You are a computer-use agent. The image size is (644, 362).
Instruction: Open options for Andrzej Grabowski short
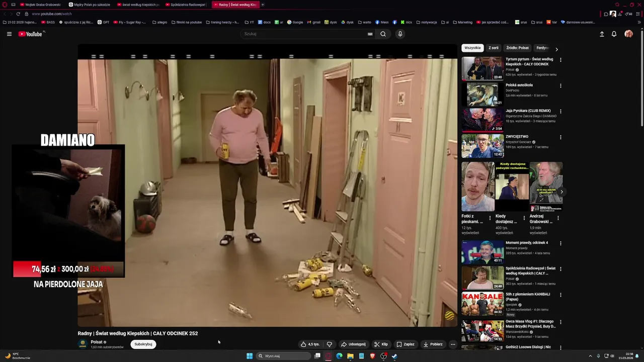tap(558, 218)
